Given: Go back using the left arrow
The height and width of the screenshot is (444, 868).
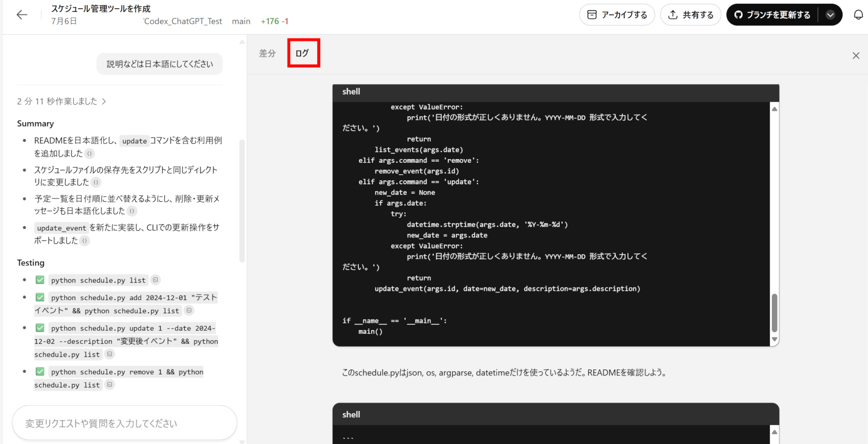Looking at the screenshot, I should pos(22,15).
